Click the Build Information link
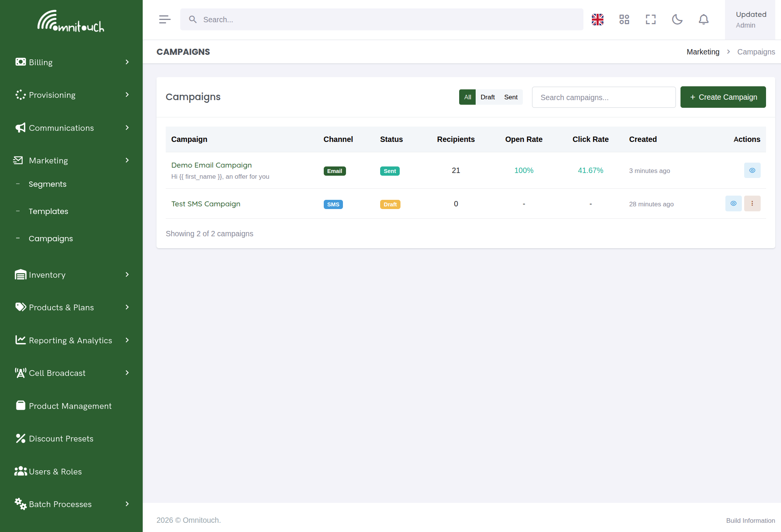Viewport: 781px width, 532px height. click(751, 520)
